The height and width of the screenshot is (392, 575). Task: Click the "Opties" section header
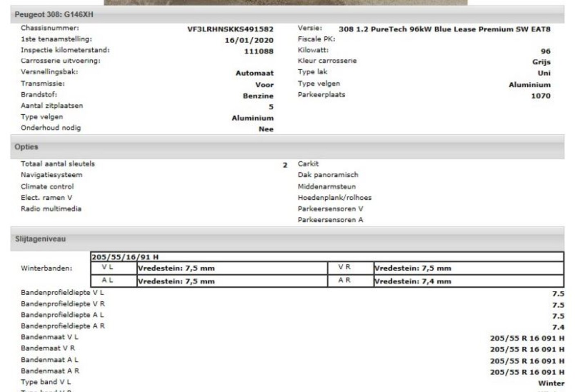287,147
